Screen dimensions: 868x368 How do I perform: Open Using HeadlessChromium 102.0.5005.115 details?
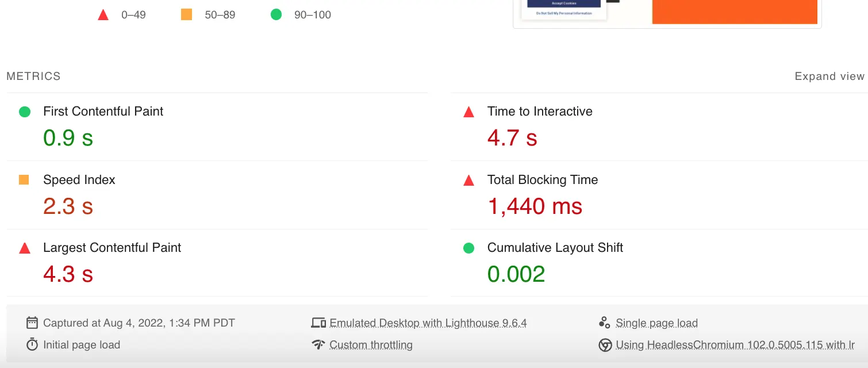(x=735, y=345)
